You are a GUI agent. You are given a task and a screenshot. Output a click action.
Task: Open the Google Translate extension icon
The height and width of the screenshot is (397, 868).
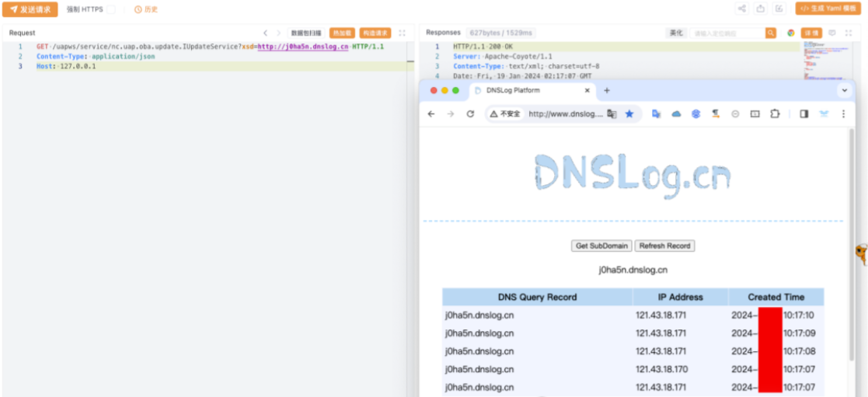pos(657,113)
